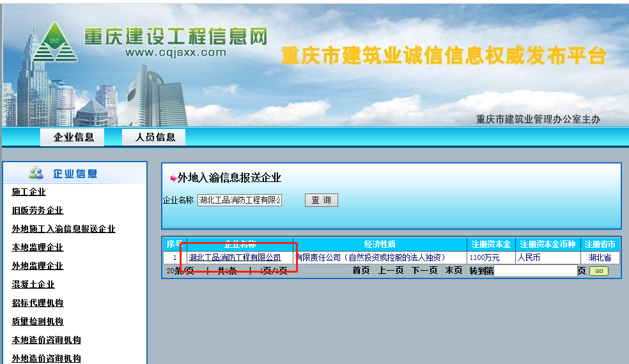Go to 上一页
The height and width of the screenshot is (364, 629).
[x=391, y=271]
